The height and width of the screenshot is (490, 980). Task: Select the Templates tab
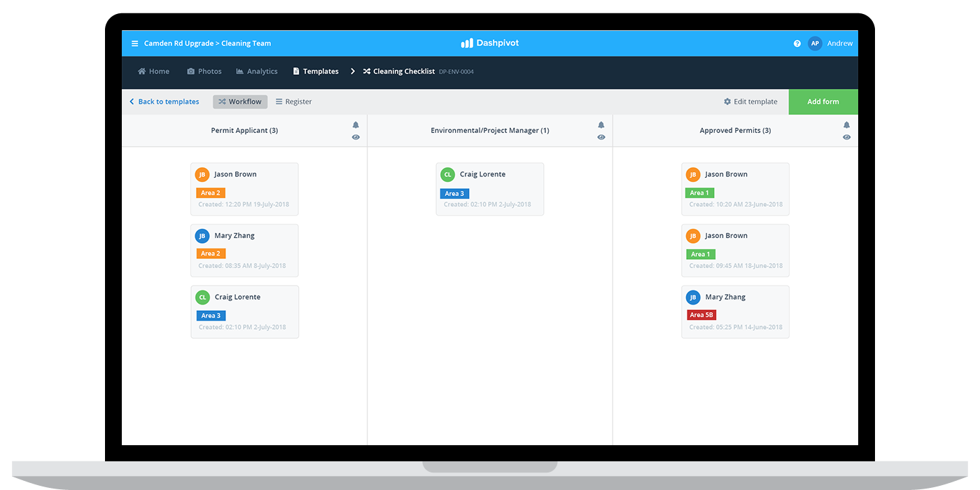point(316,71)
